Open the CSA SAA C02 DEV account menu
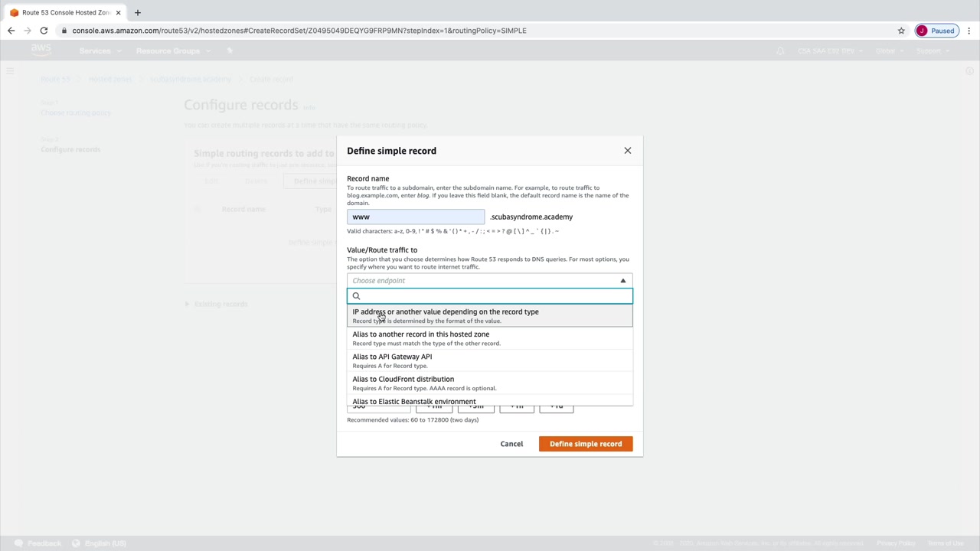The image size is (980, 551). [830, 51]
